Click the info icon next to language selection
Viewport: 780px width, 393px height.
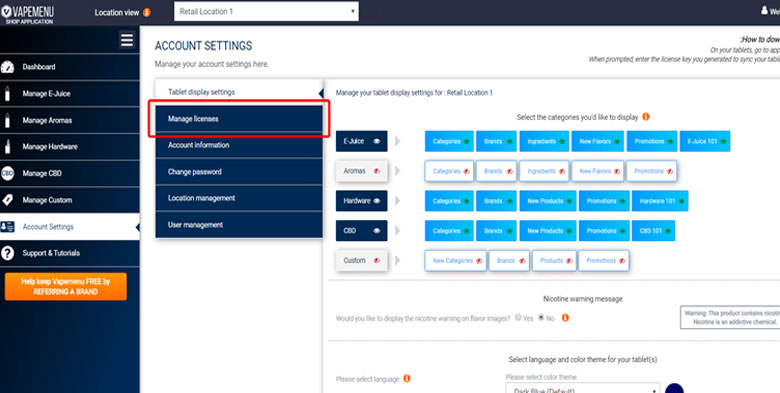coord(407,379)
